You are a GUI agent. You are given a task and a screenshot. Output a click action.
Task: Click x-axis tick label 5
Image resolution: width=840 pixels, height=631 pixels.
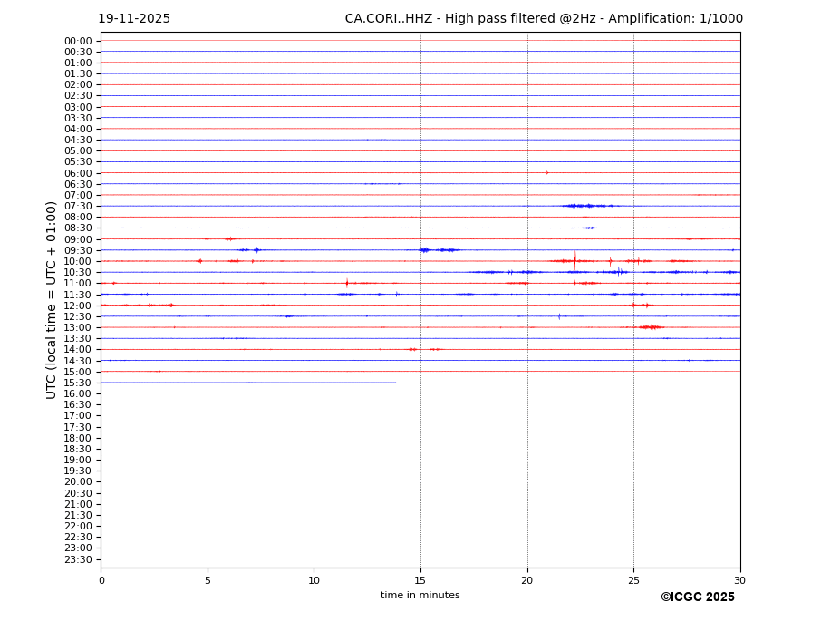208,580
